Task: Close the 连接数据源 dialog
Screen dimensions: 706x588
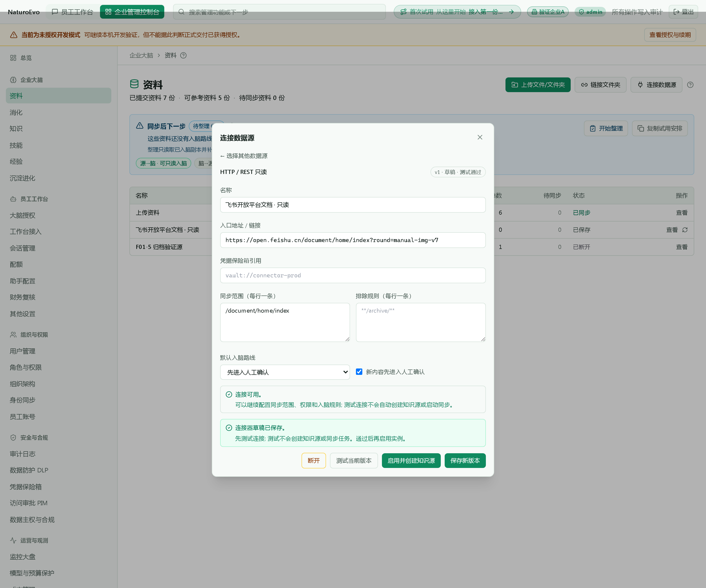Action: tap(480, 137)
